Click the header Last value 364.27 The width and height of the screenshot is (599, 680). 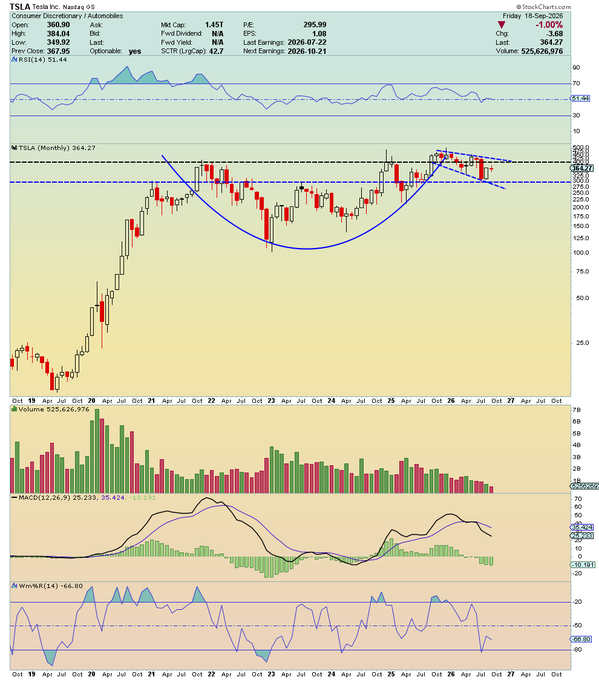[x=552, y=42]
